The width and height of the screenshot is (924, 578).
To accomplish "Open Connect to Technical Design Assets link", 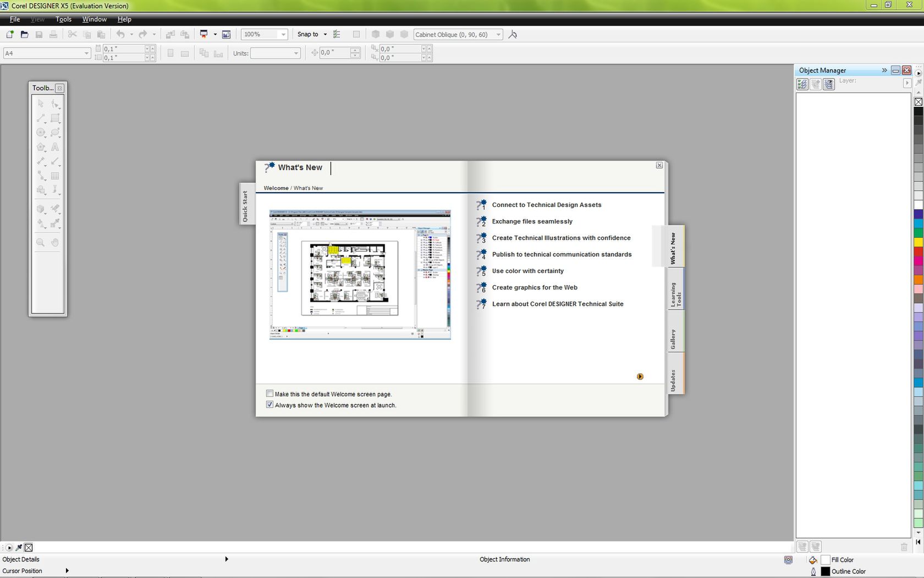I will coord(546,205).
